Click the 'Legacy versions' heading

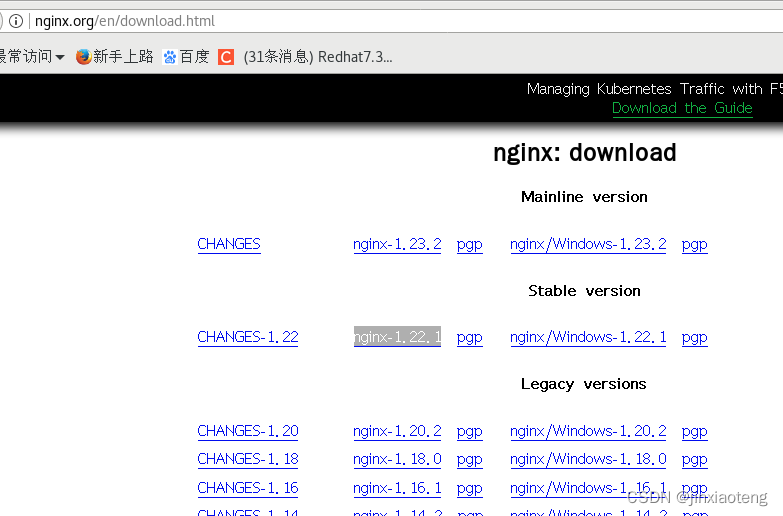coord(584,384)
